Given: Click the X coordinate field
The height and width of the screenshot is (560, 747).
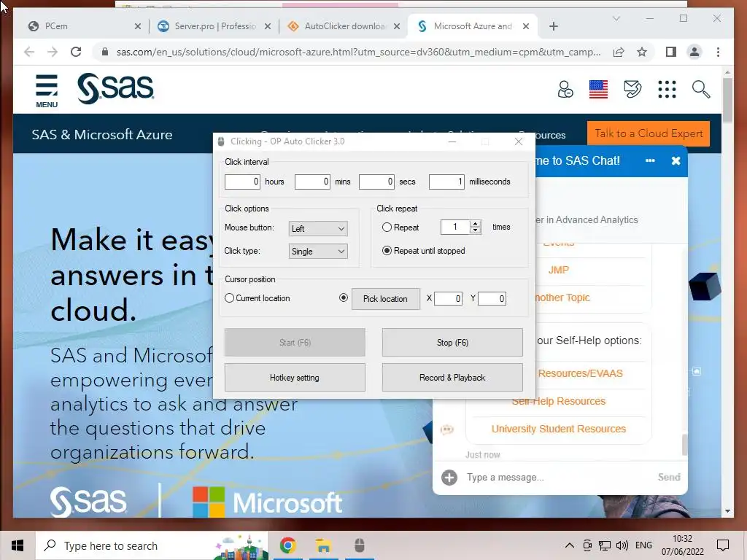Looking at the screenshot, I should (448, 298).
